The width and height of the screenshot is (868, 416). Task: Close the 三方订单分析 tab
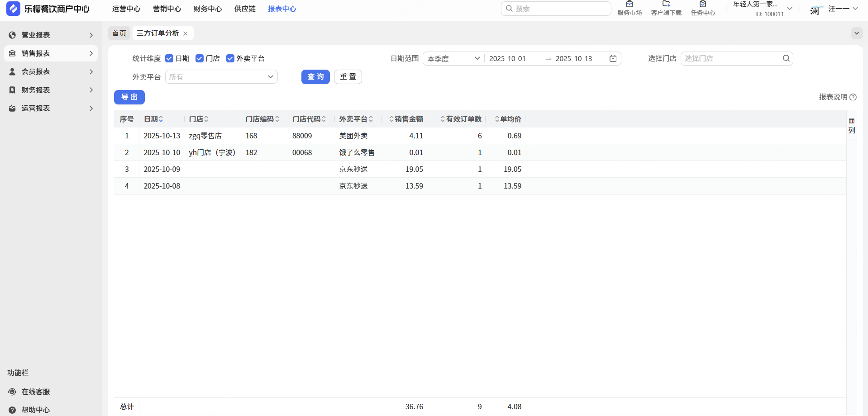(x=186, y=33)
